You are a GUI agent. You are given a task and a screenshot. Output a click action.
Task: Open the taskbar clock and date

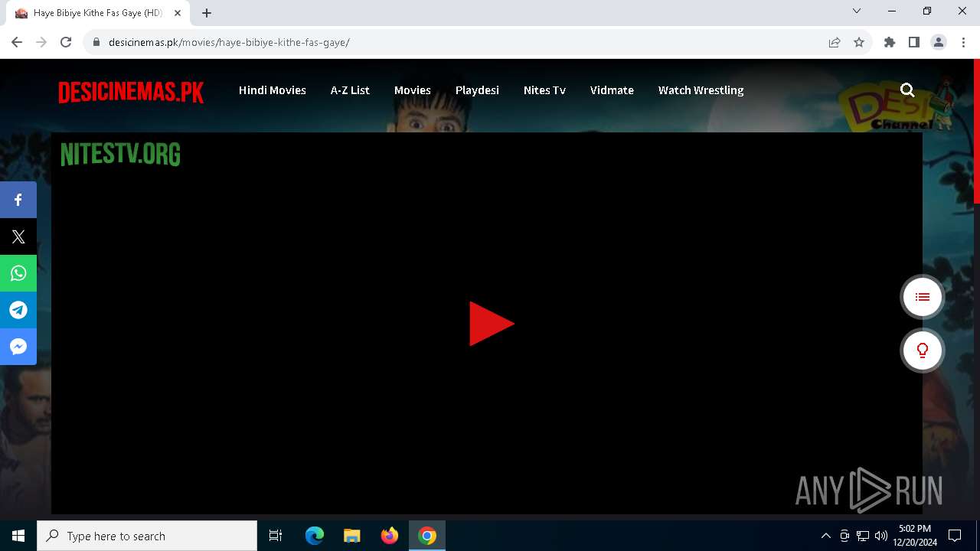(915, 536)
